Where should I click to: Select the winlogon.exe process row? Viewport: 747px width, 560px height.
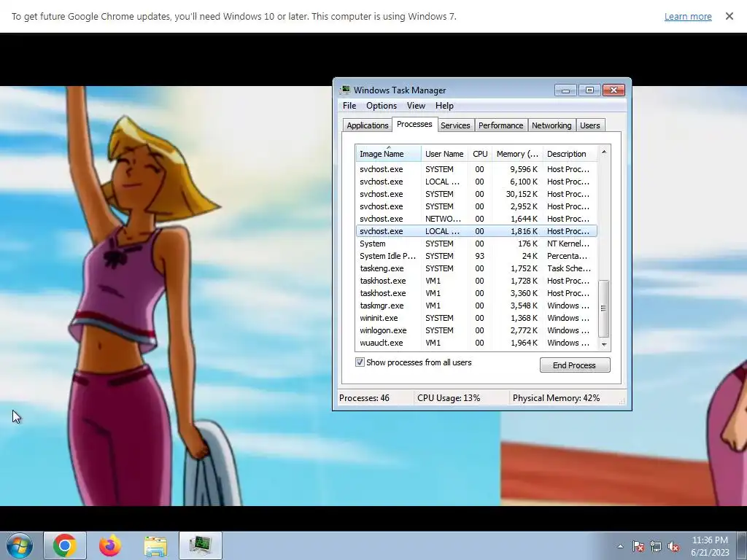[x=476, y=330]
